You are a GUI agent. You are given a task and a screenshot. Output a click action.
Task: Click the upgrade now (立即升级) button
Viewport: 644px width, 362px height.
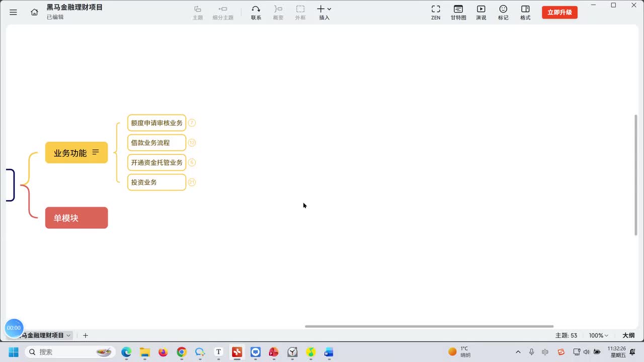(x=559, y=12)
